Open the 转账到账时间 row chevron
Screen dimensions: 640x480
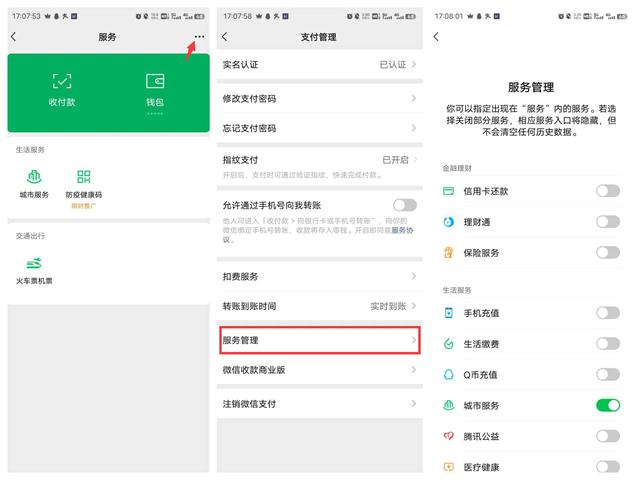pos(414,306)
